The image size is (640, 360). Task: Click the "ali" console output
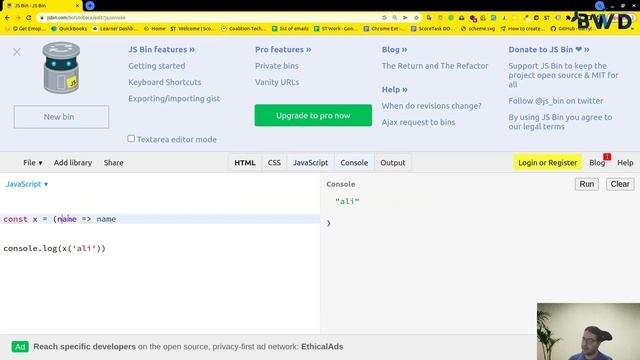tap(347, 201)
